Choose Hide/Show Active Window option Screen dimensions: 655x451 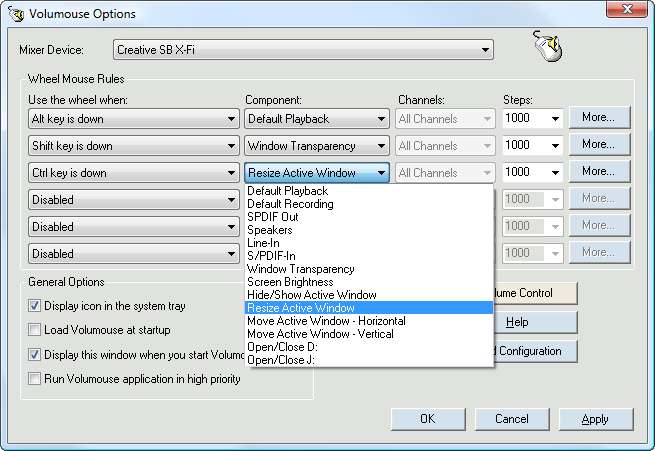tap(311, 295)
